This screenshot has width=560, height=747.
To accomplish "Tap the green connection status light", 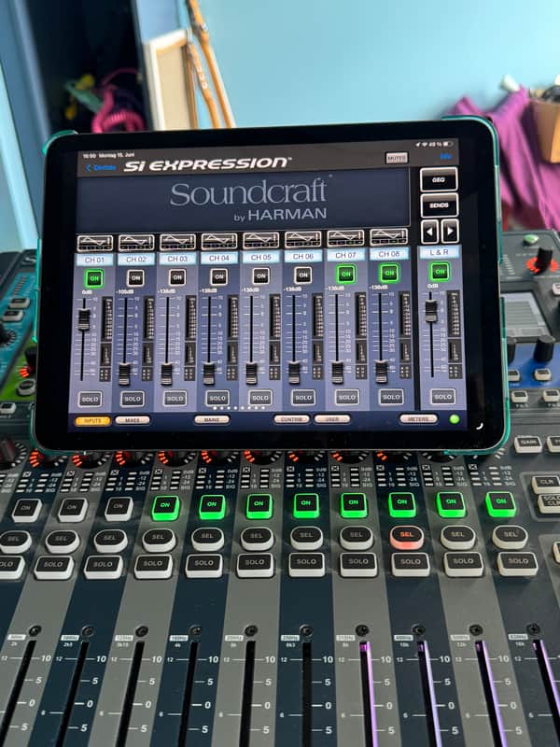I will (455, 418).
